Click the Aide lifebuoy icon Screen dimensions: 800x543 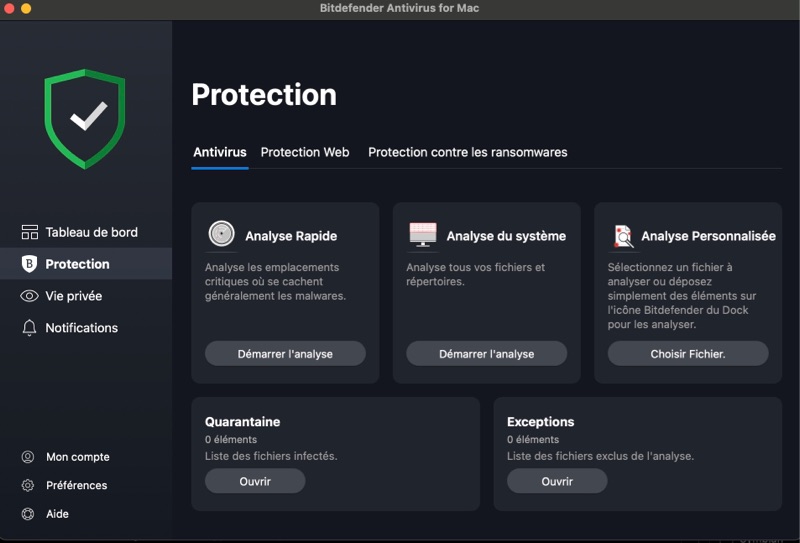click(28, 514)
